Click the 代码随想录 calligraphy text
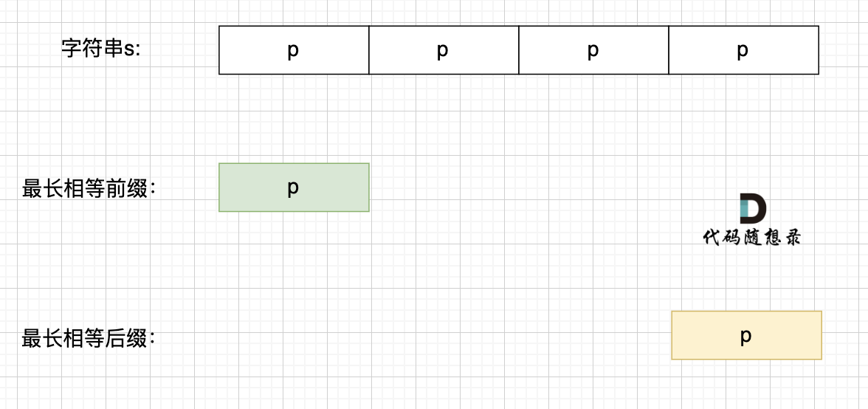Screen dimensions: 868x409 (751, 237)
